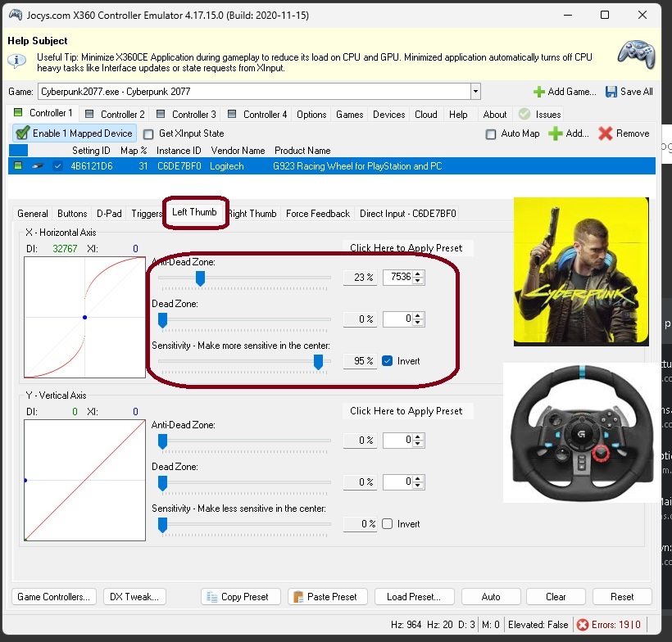Click the device icon in the Logitech row

[38, 166]
